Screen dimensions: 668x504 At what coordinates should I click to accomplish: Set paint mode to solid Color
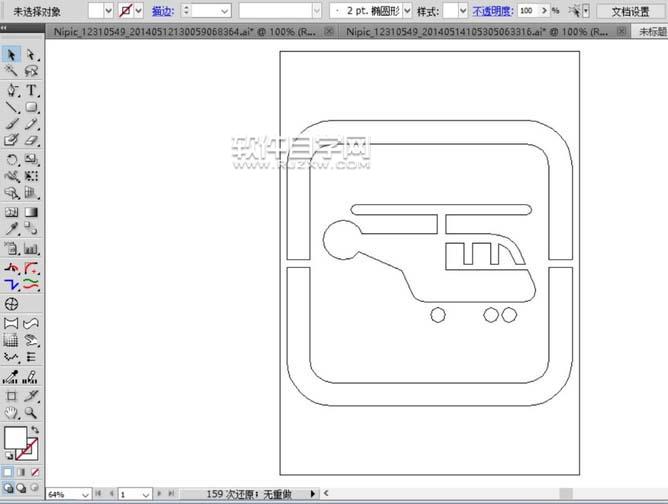click(x=8, y=472)
